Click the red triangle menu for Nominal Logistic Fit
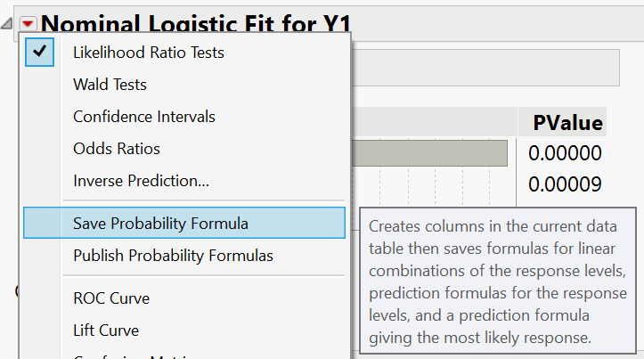The image size is (644, 359). click(29, 21)
